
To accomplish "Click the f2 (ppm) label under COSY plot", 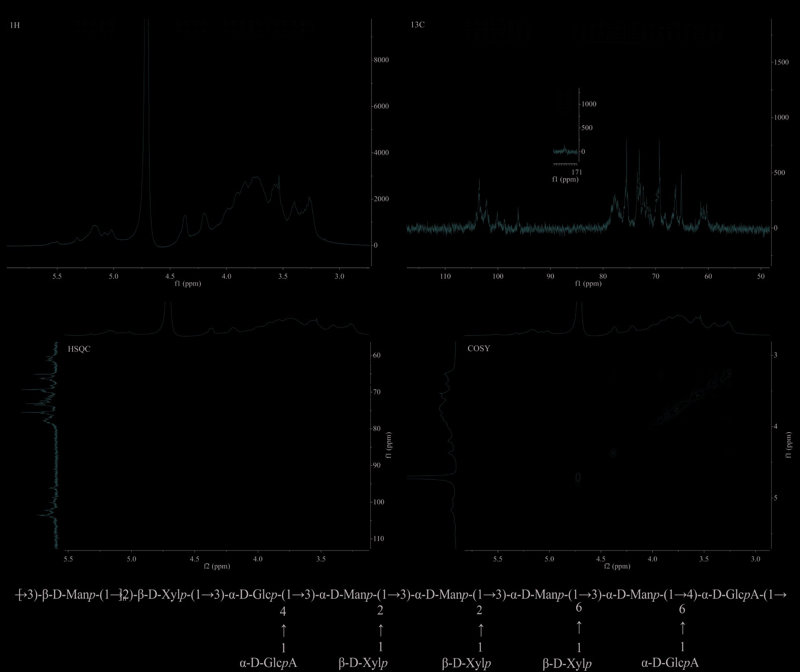I will coord(617,566).
